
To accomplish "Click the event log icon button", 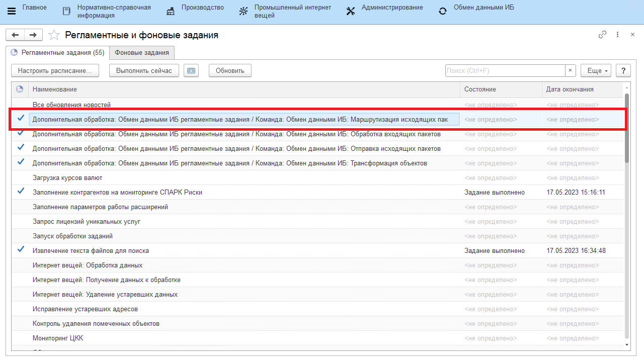I will pyautogui.click(x=191, y=71).
